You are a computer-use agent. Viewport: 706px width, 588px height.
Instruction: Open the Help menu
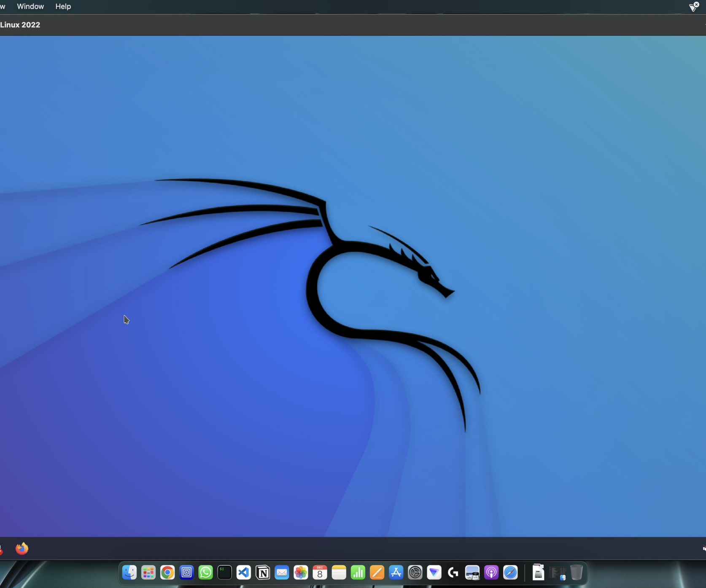pyautogui.click(x=62, y=6)
